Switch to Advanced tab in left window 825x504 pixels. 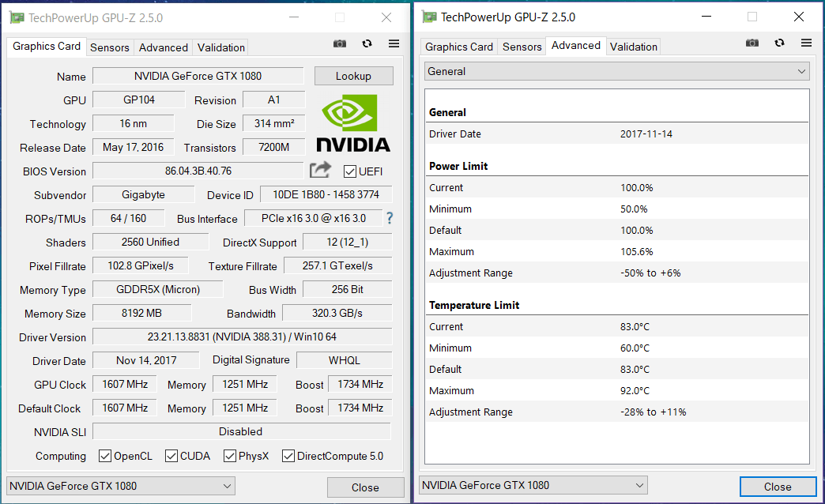163,47
